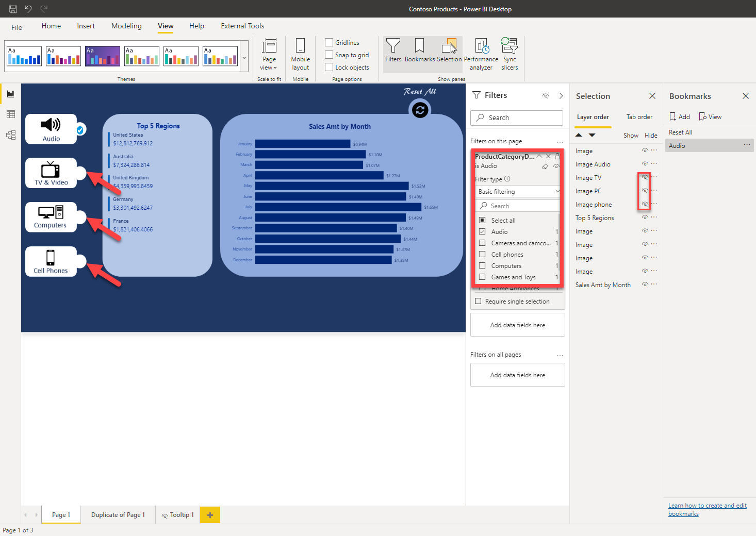The width and height of the screenshot is (756, 536).
Task: Open the Modeling ribbon tab
Action: click(126, 26)
